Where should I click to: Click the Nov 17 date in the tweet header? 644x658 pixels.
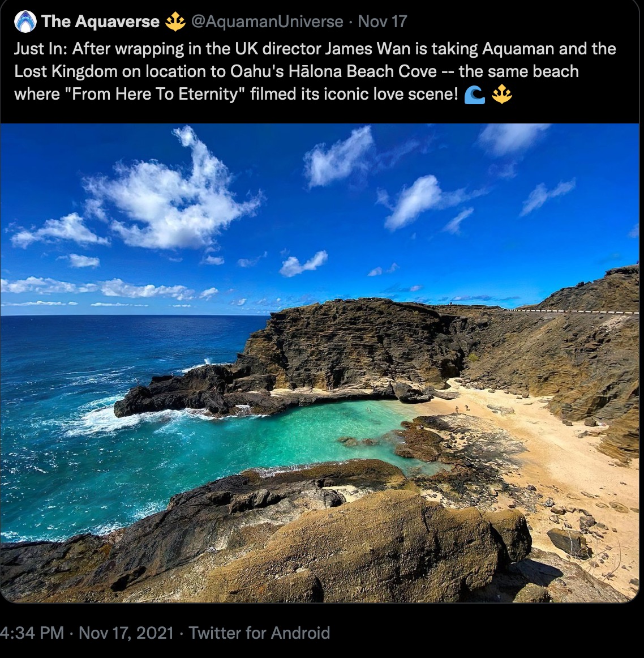point(383,22)
